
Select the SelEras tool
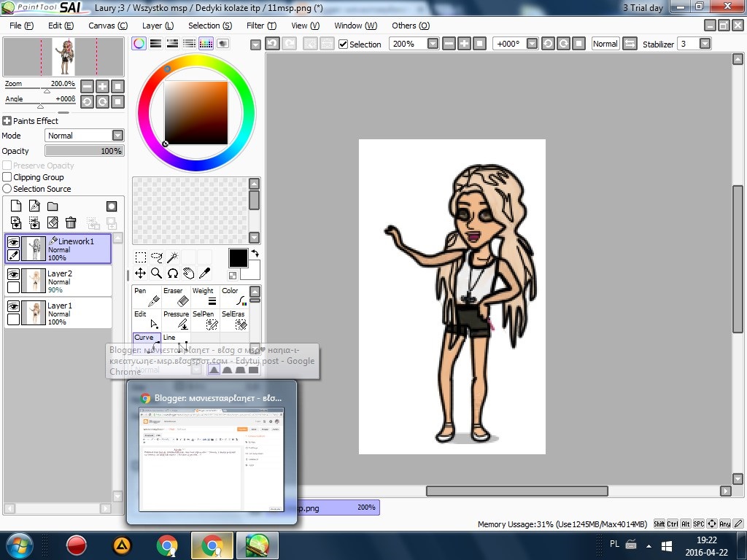click(234, 320)
